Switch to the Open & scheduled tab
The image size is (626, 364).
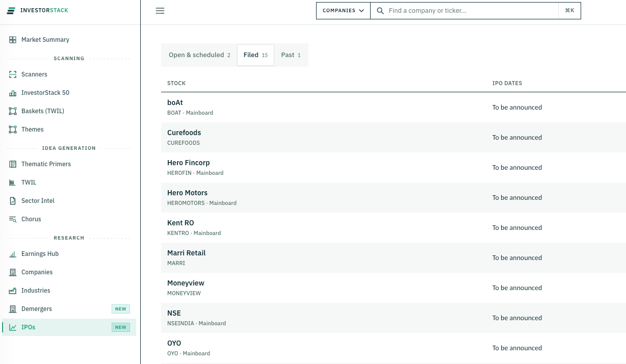pos(199,55)
